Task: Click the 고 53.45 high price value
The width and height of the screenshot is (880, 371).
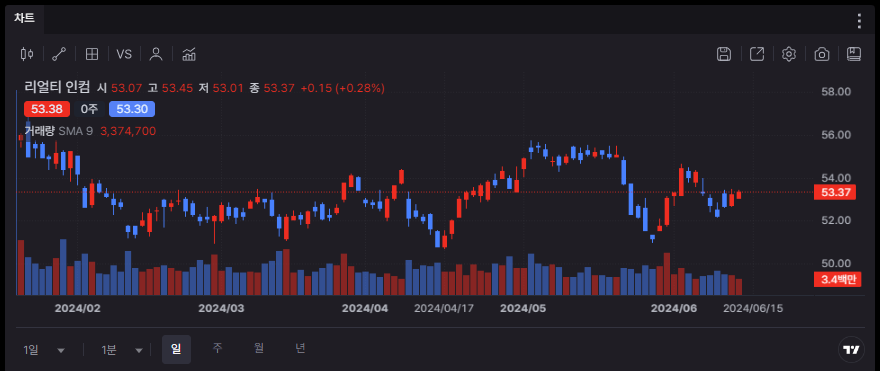Action: coord(170,88)
